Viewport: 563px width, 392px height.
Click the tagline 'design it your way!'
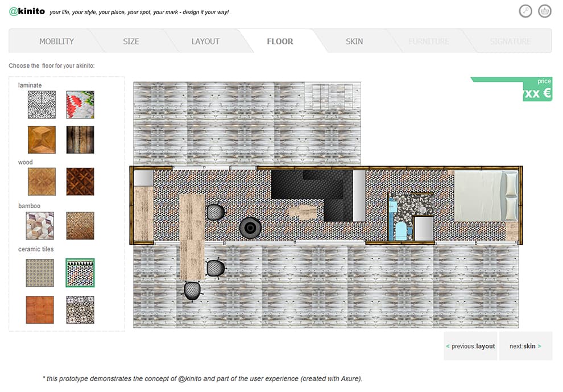tap(206, 12)
